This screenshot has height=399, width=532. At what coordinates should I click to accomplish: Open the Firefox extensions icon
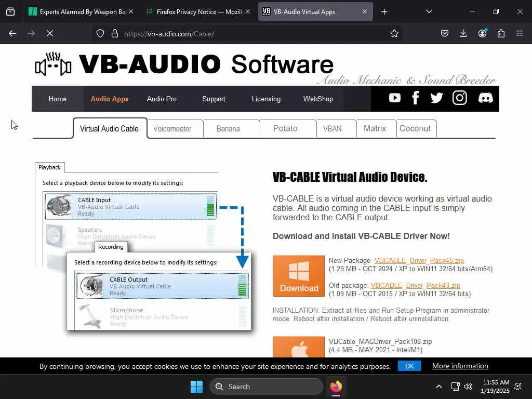(501, 34)
